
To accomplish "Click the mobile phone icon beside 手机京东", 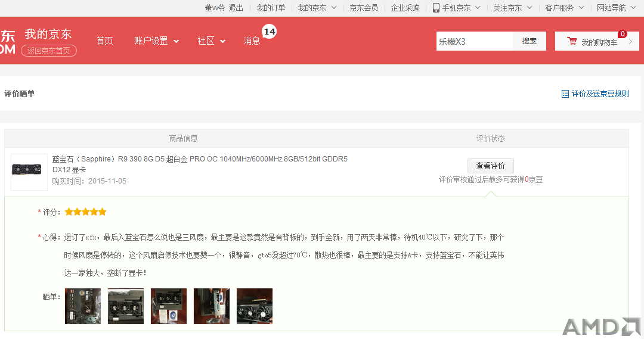I will point(436,8).
